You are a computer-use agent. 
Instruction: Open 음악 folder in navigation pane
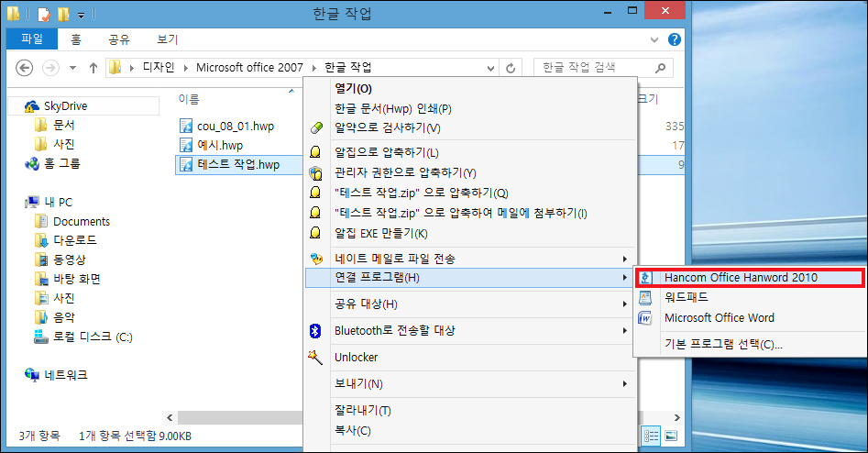click(x=63, y=317)
